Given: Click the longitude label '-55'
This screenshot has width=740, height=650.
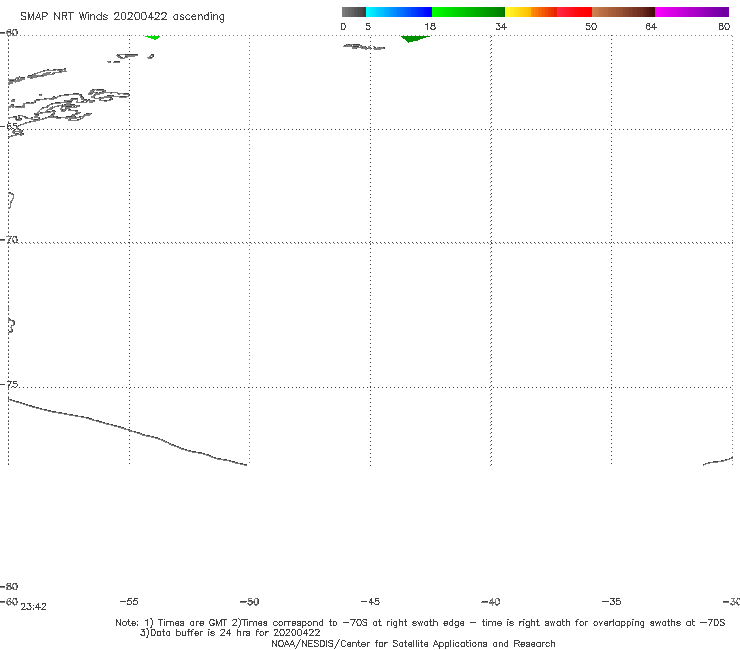Looking at the screenshot, I should click(x=129, y=601).
